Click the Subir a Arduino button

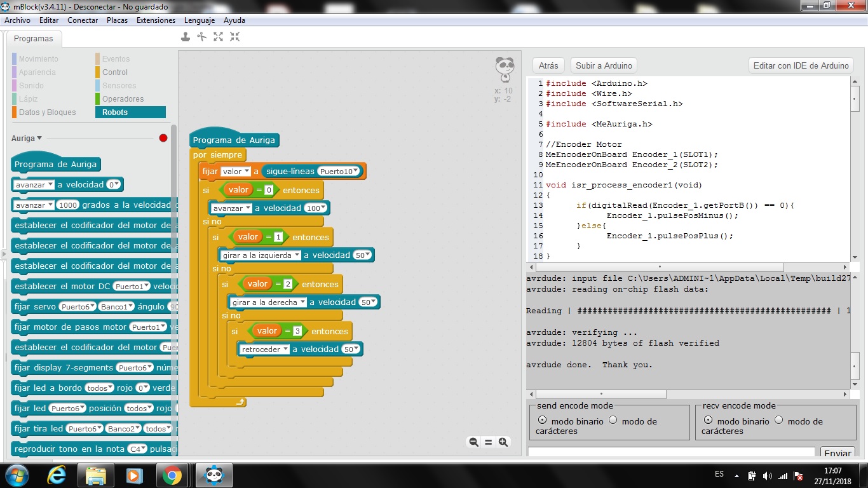coord(604,65)
